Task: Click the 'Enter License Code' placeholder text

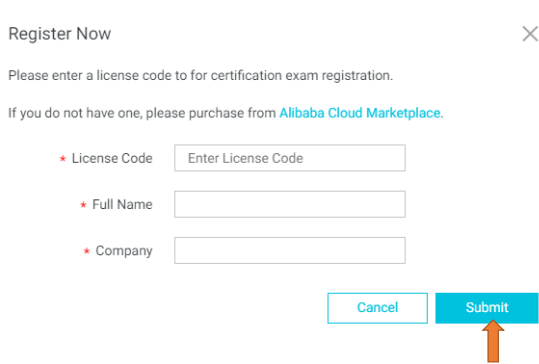Action: (x=245, y=158)
